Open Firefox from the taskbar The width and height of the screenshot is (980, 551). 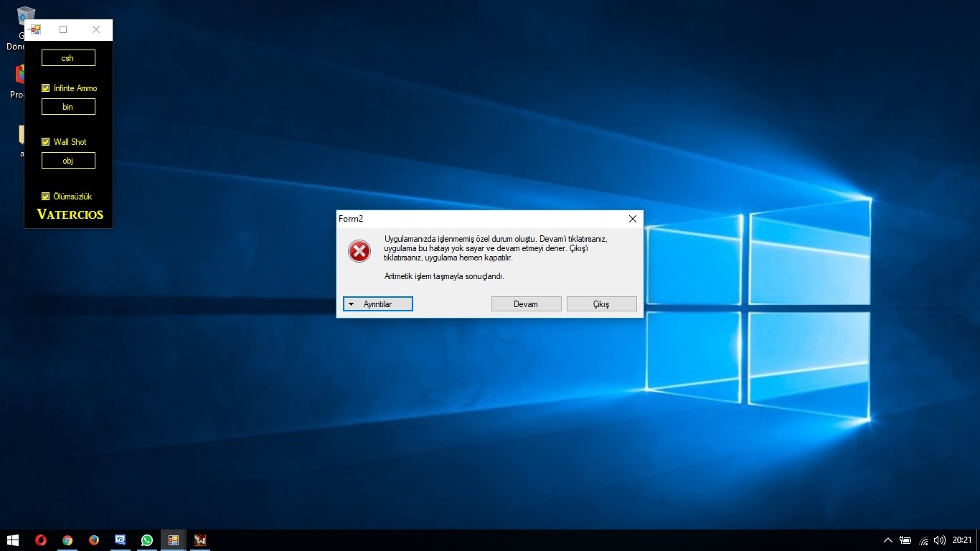[94, 540]
